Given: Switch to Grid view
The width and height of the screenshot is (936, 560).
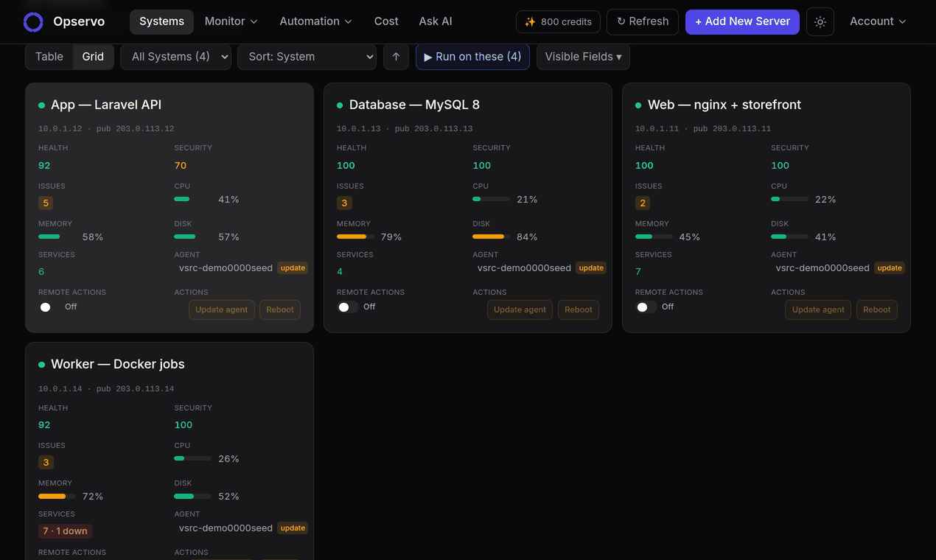Looking at the screenshot, I should click(93, 57).
